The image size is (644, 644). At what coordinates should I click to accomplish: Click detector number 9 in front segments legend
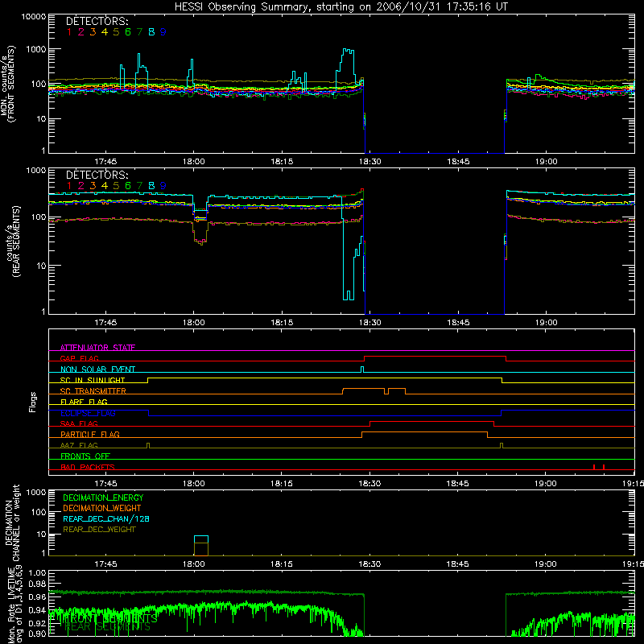pos(163,32)
